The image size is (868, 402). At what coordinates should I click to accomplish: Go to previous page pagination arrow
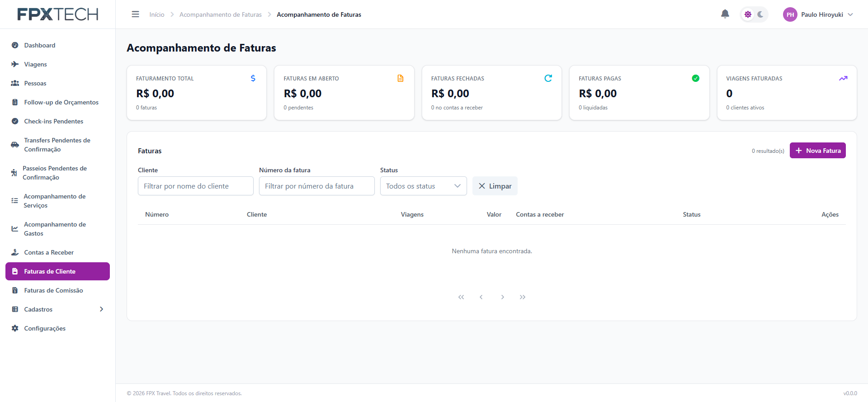481,297
